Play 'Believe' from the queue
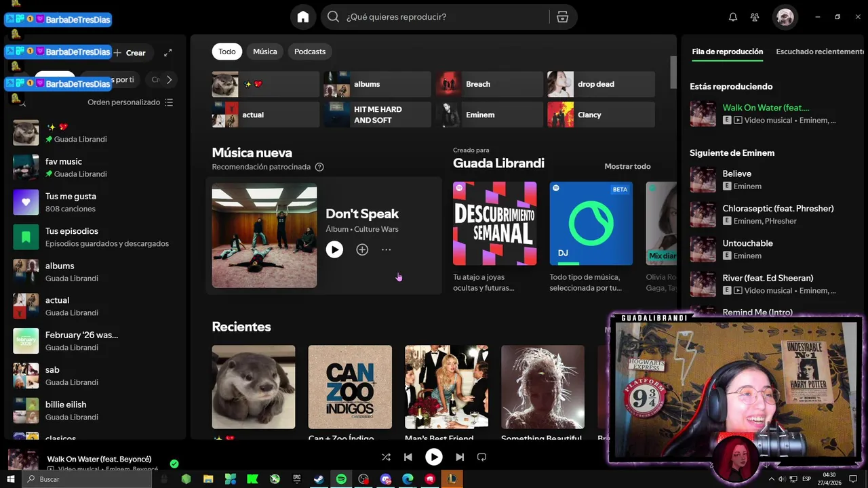Image resolution: width=868 pixels, height=488 pixels. coord(772,180)
